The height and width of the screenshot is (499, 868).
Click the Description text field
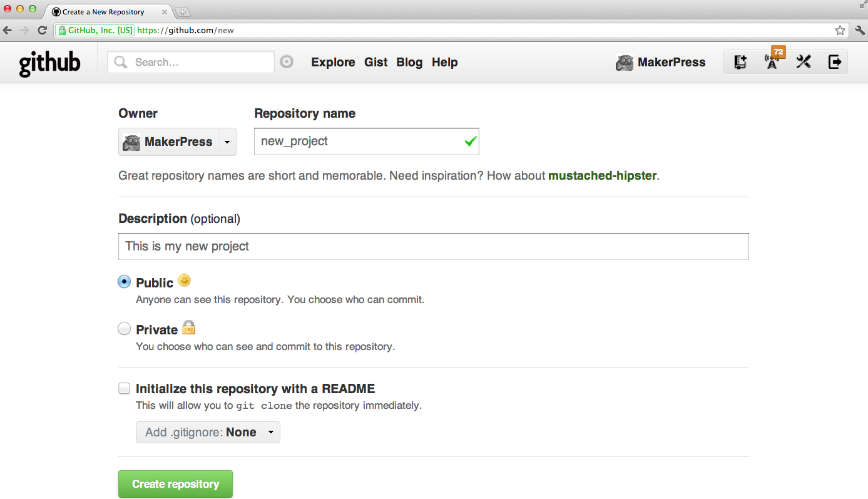[433, 247]
